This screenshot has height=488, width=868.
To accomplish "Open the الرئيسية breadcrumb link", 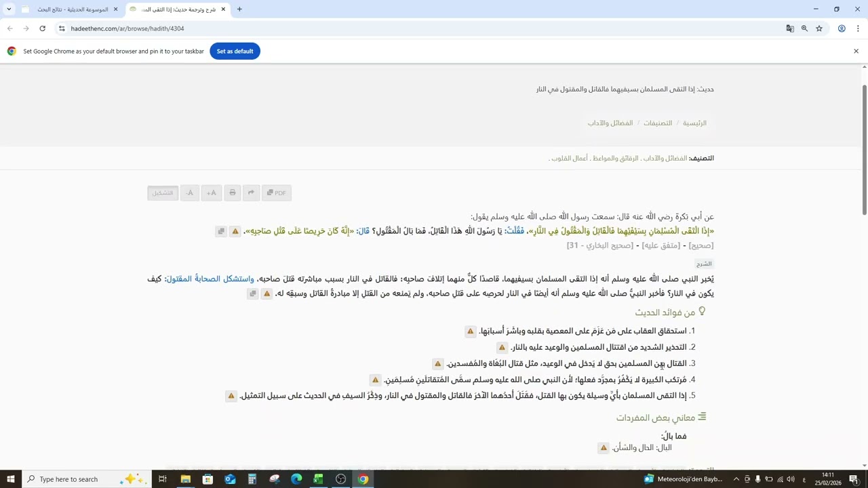I will [694, 123].
